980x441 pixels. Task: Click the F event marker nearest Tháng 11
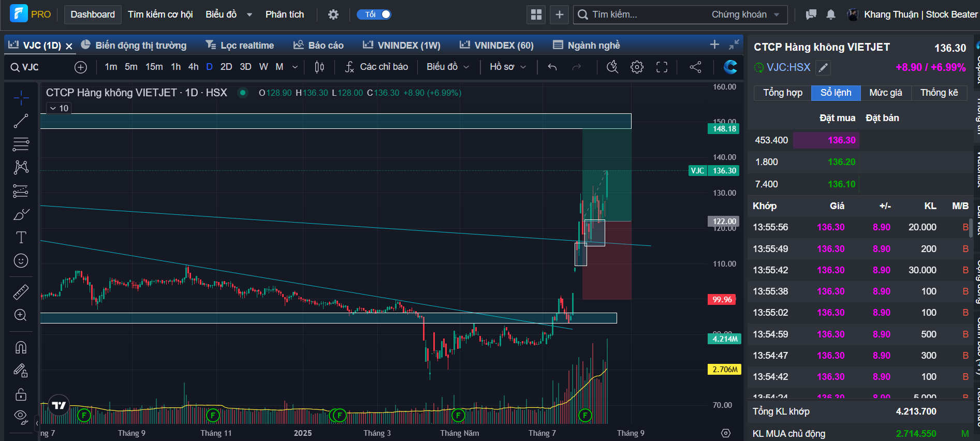click(x=213, y=415)
